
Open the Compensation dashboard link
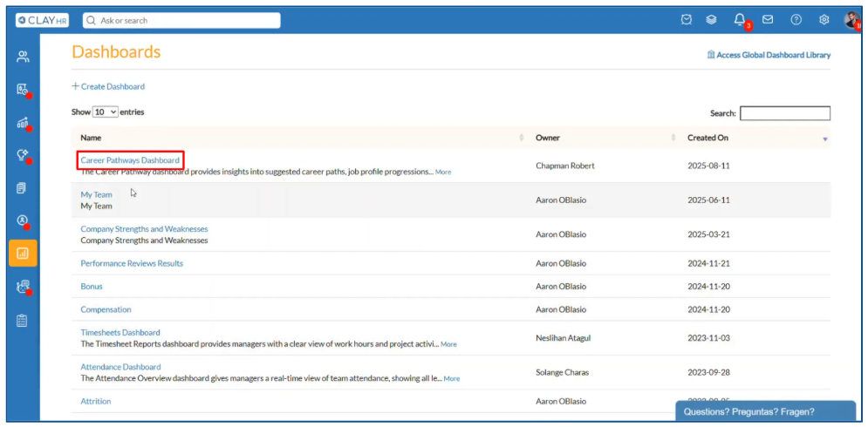pos(106,309)
